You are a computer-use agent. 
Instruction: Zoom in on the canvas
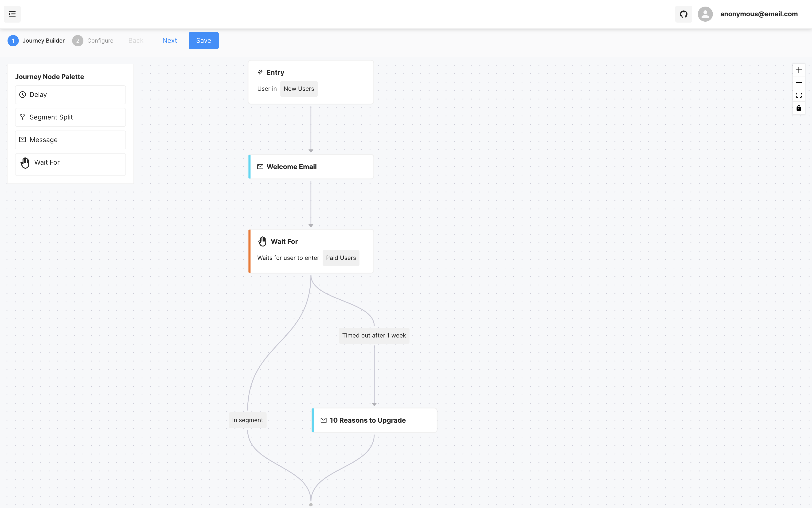799,70
